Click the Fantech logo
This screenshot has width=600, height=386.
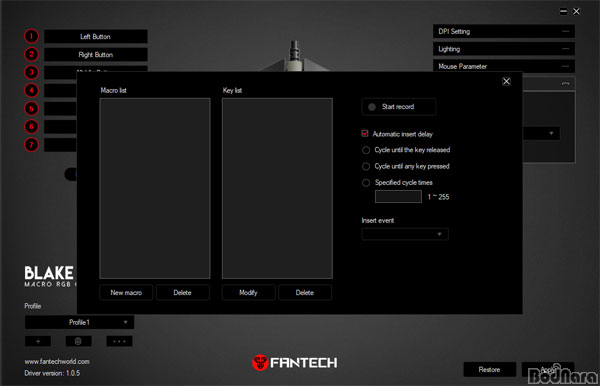(x=295, y=362)
